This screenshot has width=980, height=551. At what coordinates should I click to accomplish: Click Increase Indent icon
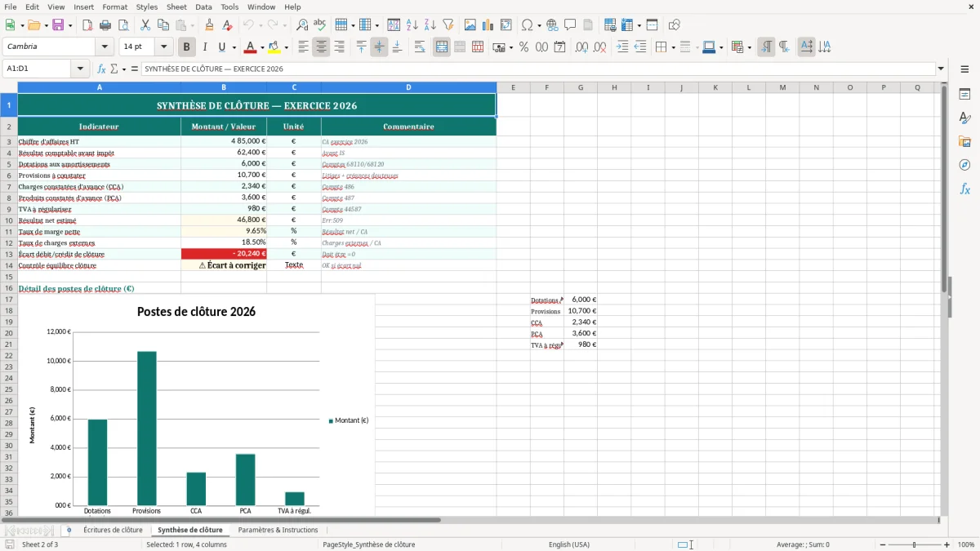coord(622,47)
